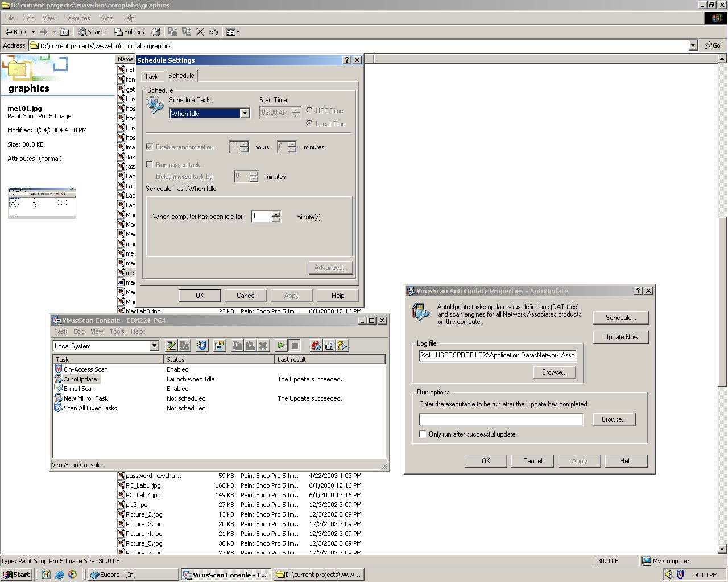728x582 pixels.
Task: Select the Local Time radio button
Action: 309,123
